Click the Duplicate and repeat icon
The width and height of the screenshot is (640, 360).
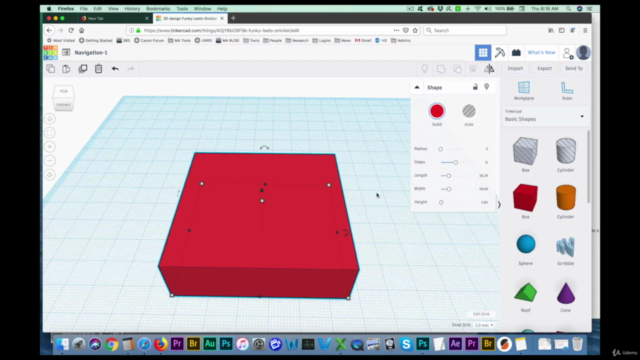tap(83, 69)
